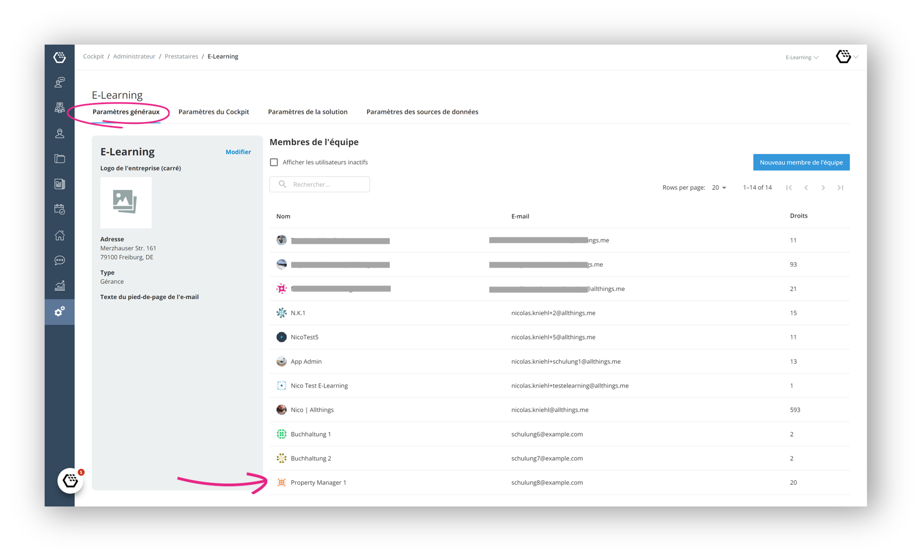924x560 pixels.
Task: Click the company logo placeholder image
Action: (x=126, y=203)
